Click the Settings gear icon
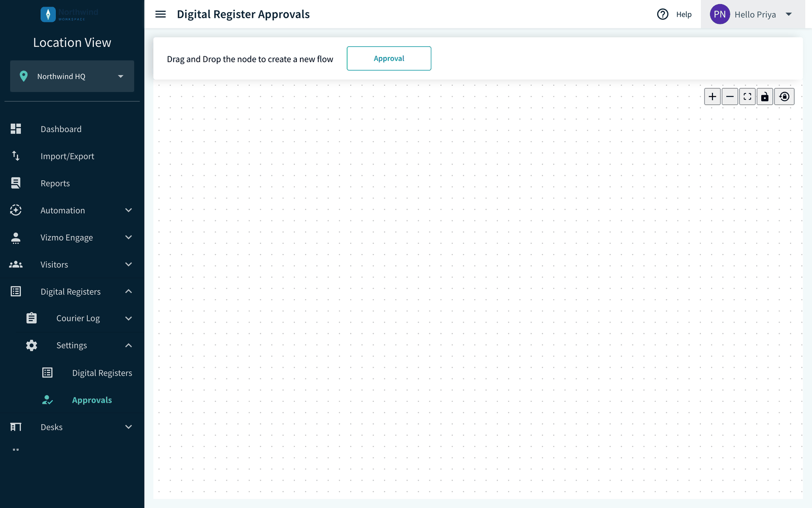This screenshot has height=508, width=812. (31, 345)
